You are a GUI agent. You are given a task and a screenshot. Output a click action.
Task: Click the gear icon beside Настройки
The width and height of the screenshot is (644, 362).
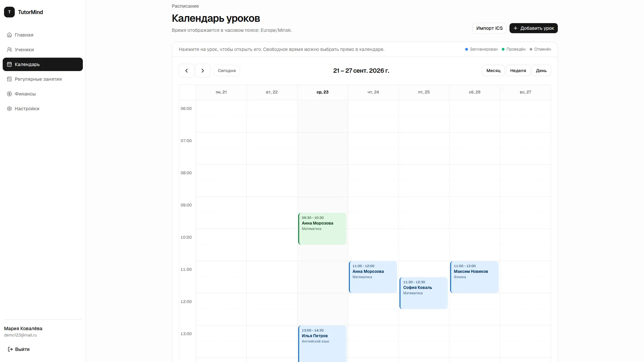coord(9,109)
